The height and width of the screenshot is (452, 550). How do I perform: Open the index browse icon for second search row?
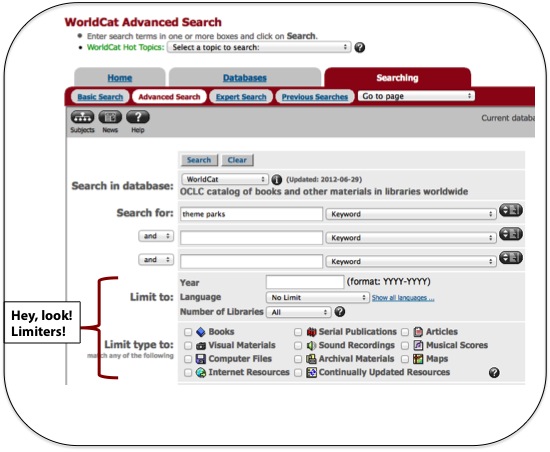511,234
